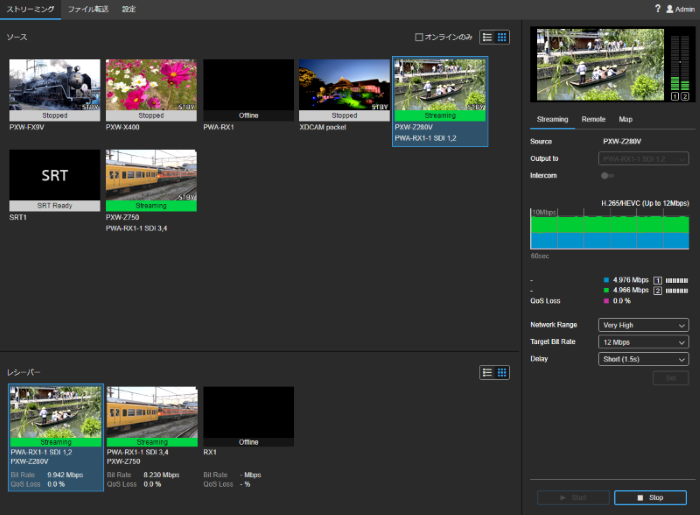This screenshot has width=700, height=515.
Task: Click audio level meter in preview
Action: pos(679,62)
